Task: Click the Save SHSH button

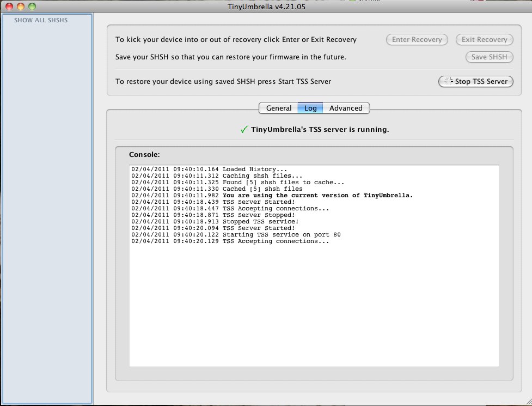Action: [x=489, y=57]
